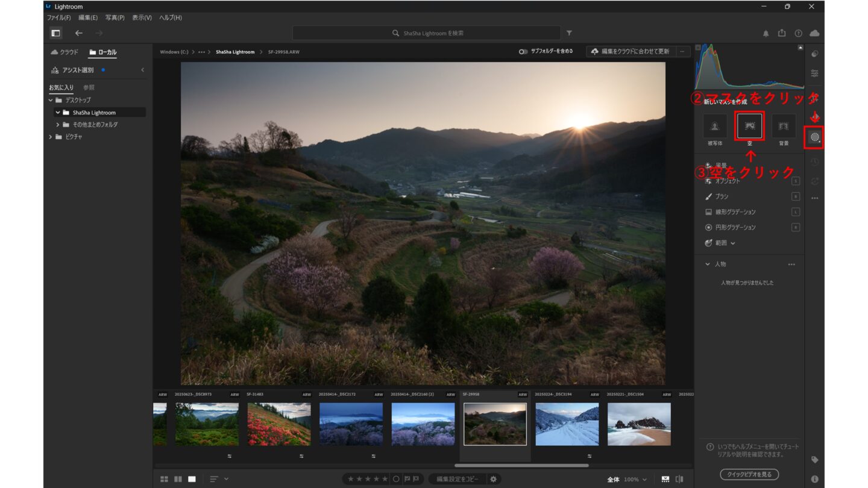Switch to photo grid view
The width and height of the screenshot is (868, 488).
click(x=164, y=479)
